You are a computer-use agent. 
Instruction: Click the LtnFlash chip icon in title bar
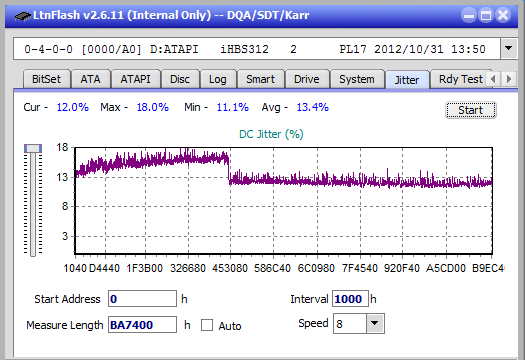(x=23, y=15)
